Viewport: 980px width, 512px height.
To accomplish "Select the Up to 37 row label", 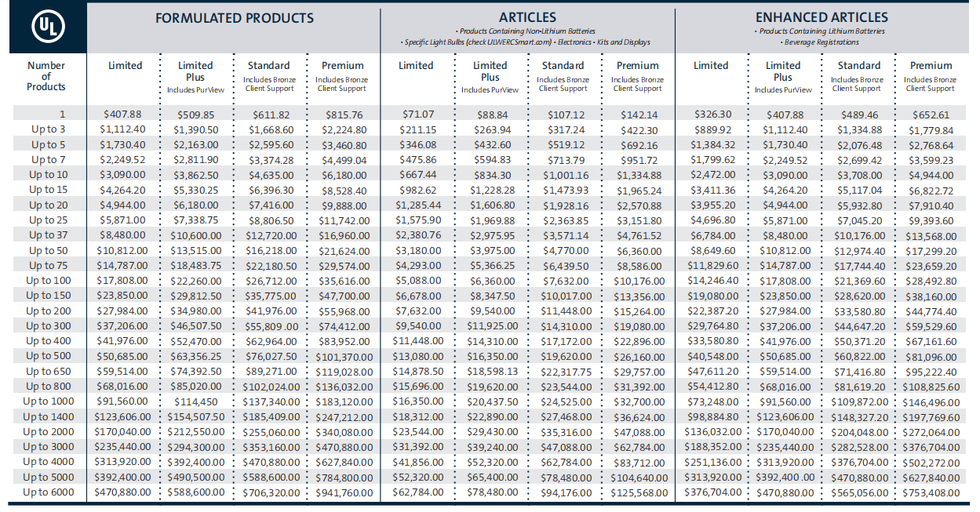I will tap(49, 235).
